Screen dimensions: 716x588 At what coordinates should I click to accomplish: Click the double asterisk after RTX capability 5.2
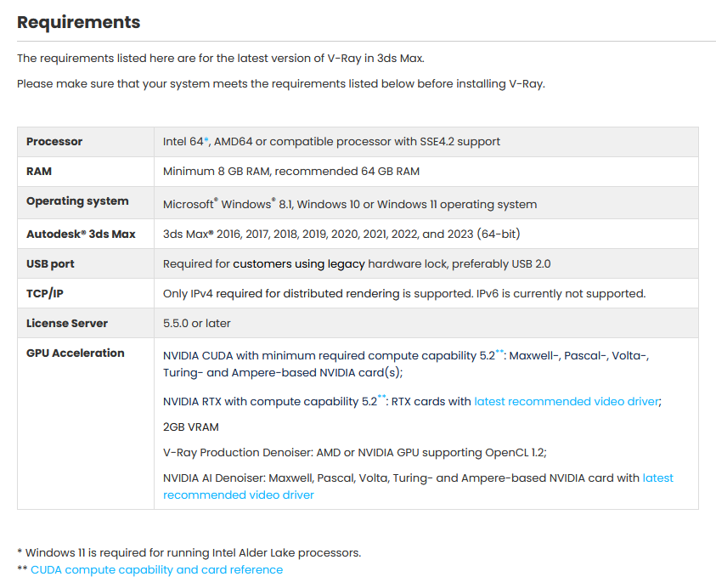381,398
